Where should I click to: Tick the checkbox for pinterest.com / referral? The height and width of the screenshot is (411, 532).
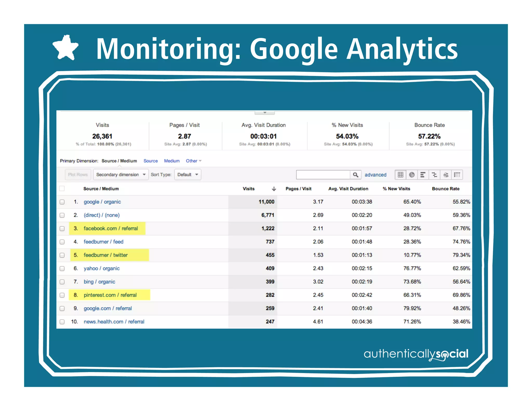point(62,295)
